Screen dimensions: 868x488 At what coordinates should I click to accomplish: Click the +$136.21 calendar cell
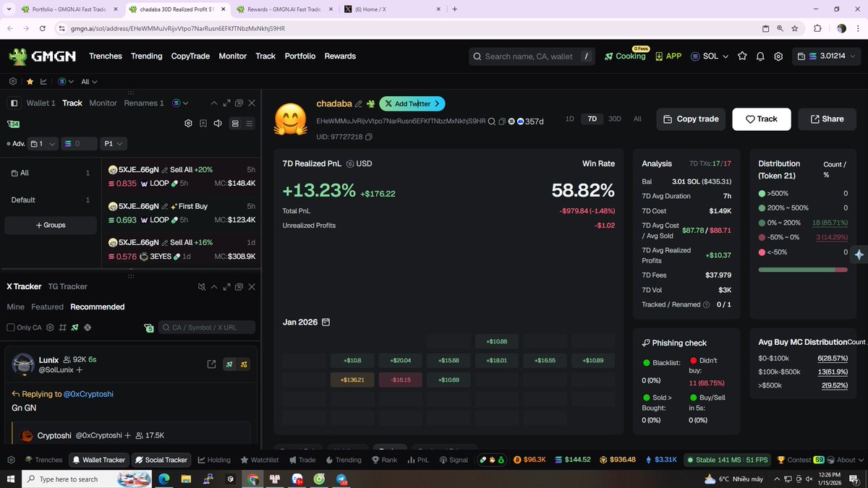[352, 380]
